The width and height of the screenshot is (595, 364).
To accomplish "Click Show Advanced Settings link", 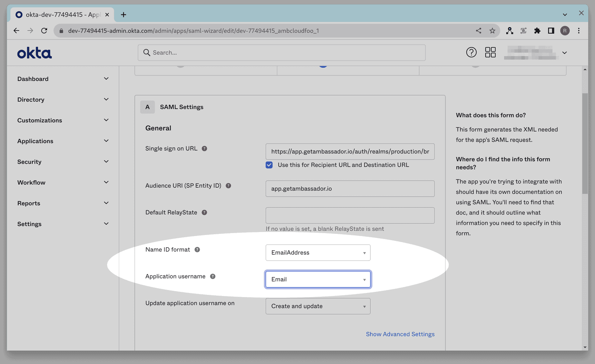I will [400, 334].
